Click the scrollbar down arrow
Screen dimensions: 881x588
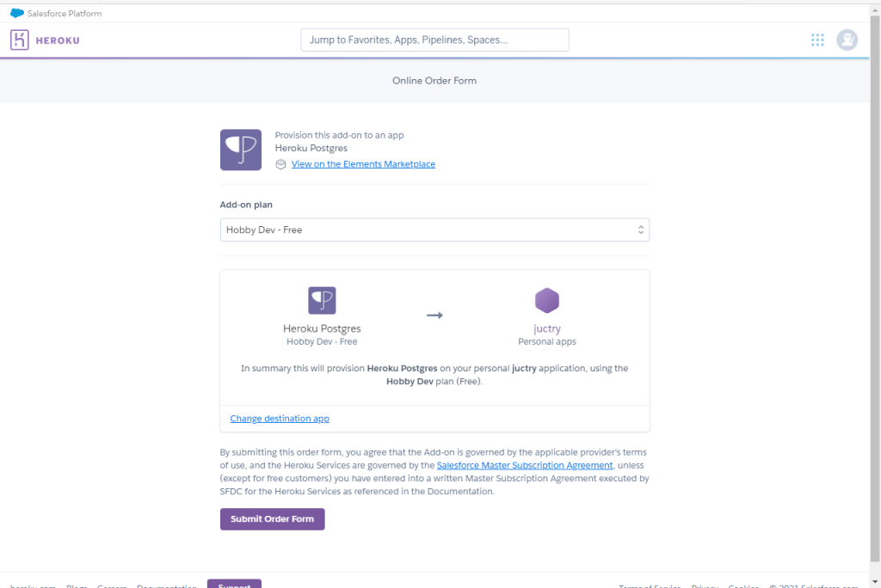tap(875, 582)
